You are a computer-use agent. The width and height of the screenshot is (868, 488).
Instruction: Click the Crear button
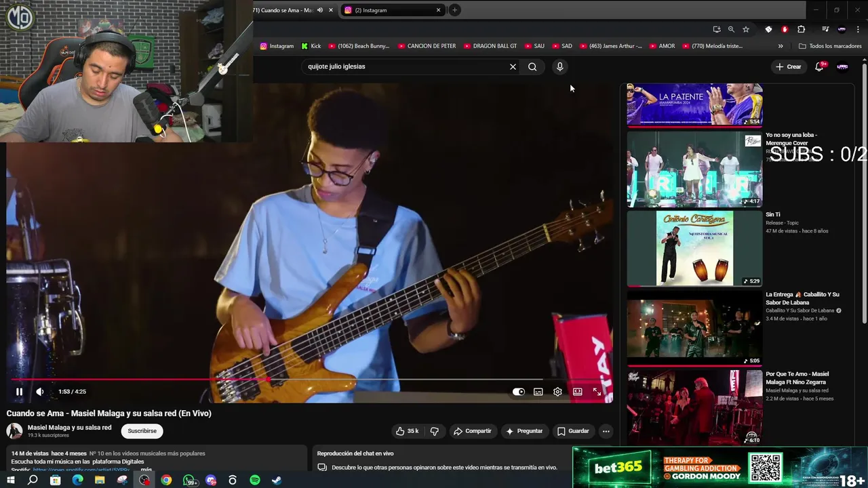point(789,66)
